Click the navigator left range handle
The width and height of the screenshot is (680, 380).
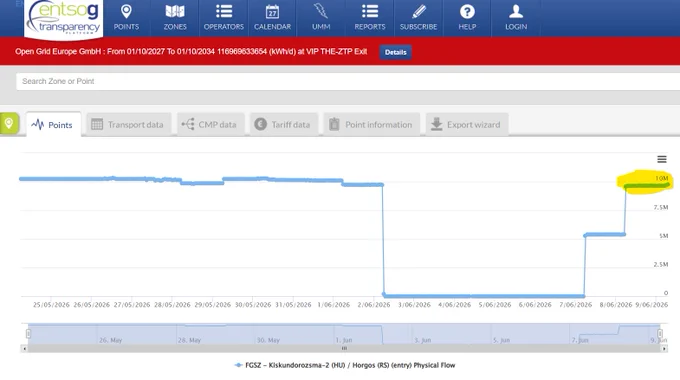[28, 334]
